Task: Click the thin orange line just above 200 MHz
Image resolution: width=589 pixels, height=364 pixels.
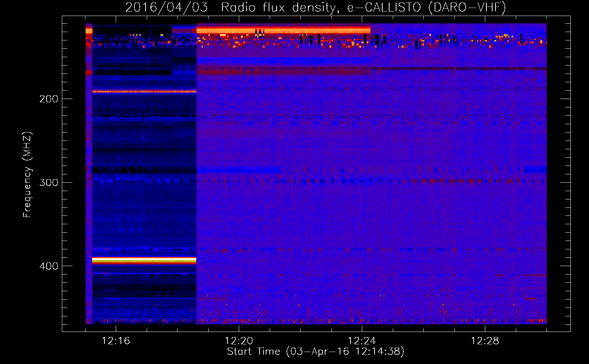Action: click(x=144, y=91)
